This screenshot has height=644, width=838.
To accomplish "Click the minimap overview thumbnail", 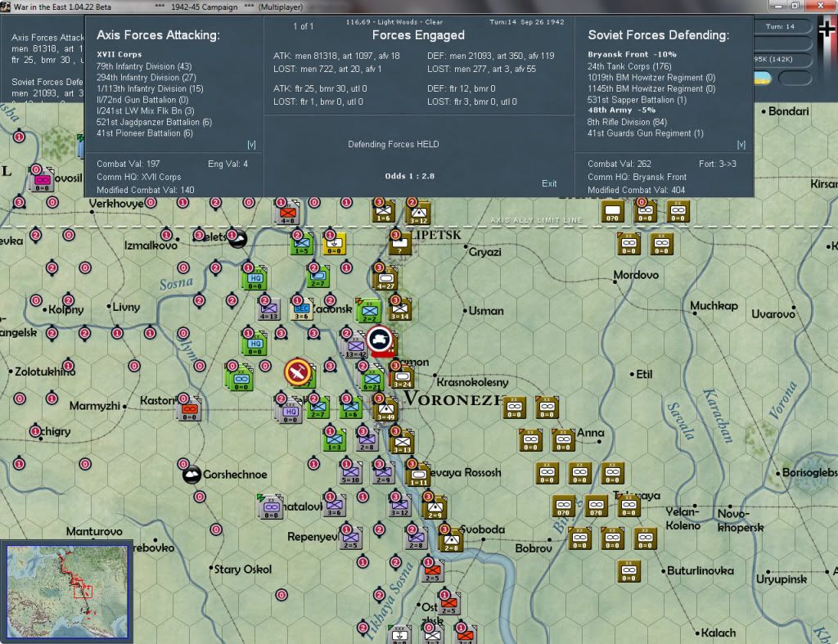I will (x=67, y=591).
